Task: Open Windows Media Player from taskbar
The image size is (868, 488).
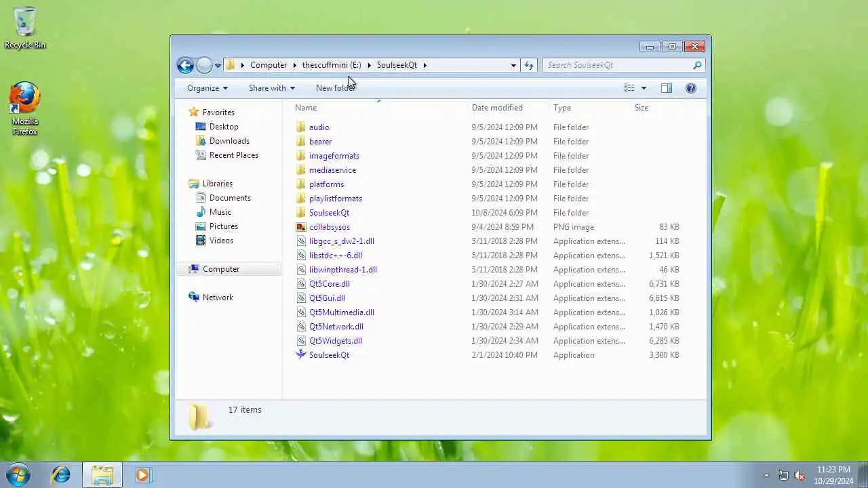Action: 142,475
